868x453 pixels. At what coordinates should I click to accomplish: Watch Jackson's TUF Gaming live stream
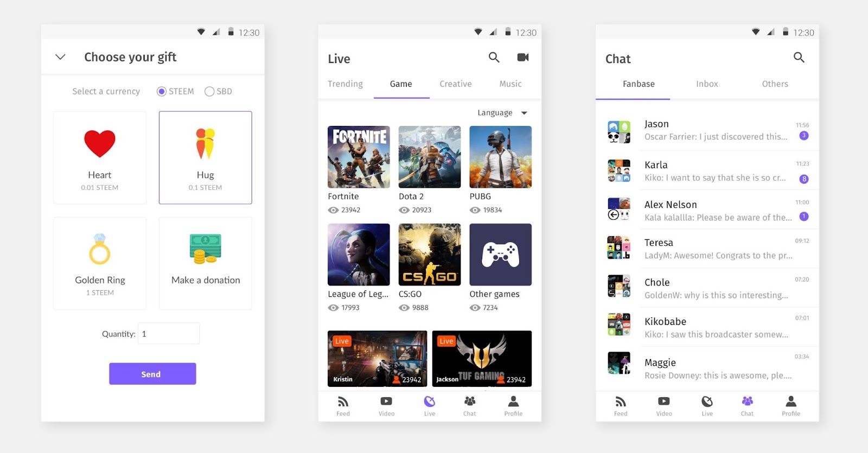coord(482,359)
